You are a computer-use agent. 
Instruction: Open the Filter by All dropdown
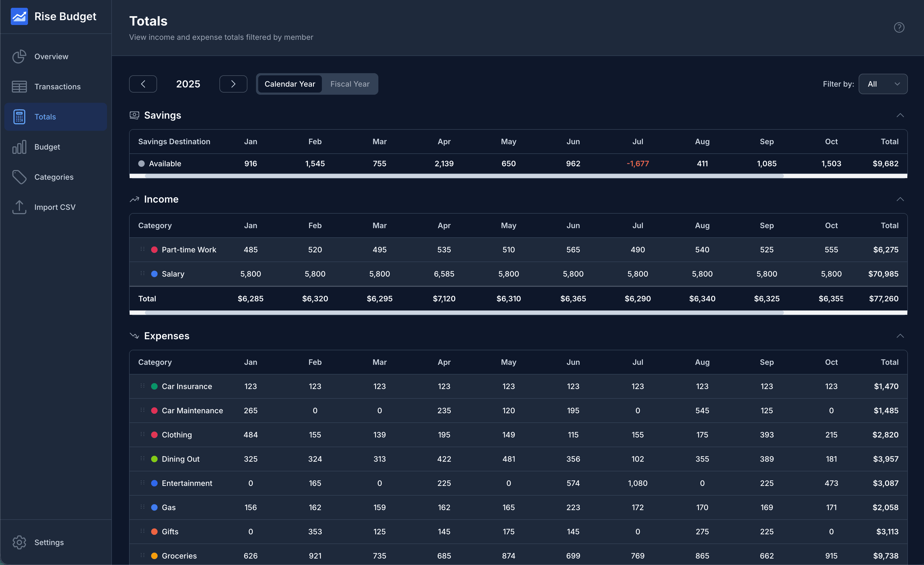click(x=883, y=84)
